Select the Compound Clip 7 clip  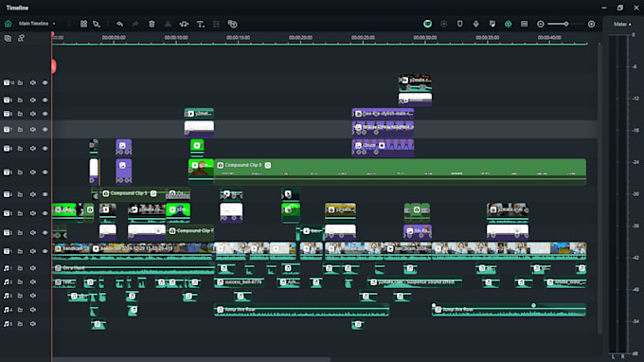[189, 232]
